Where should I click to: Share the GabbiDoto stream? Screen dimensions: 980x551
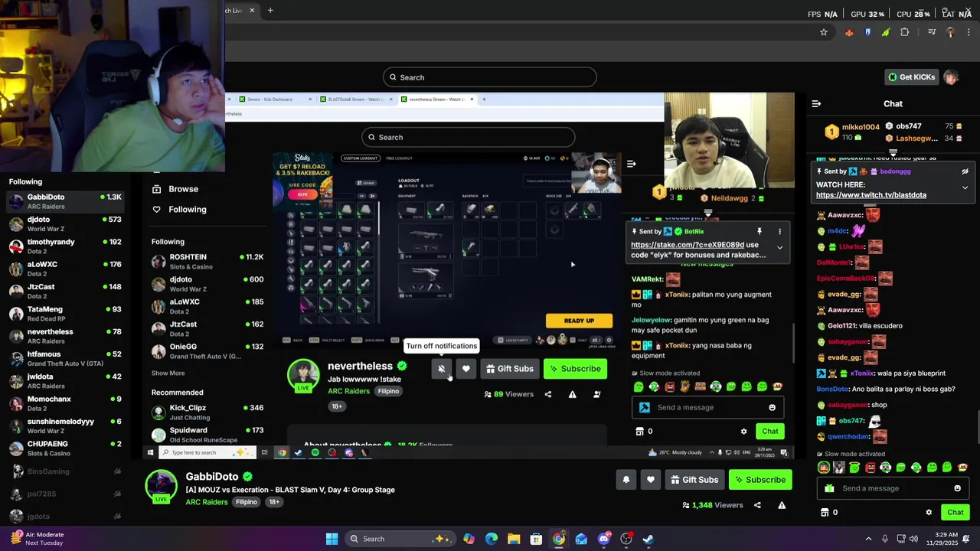(x=757, y=505)
